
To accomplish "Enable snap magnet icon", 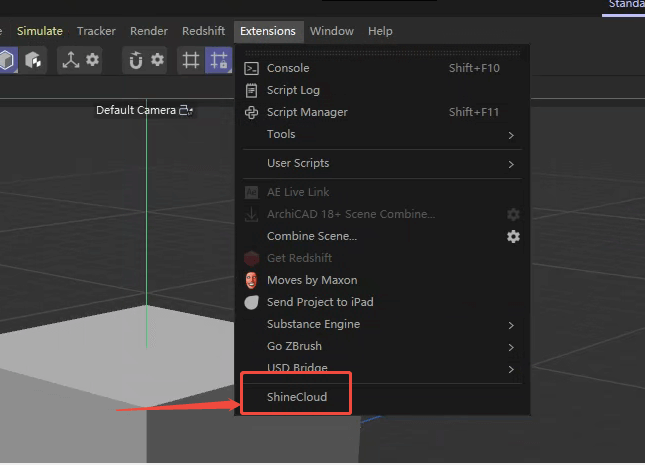I will pos(136,60).
